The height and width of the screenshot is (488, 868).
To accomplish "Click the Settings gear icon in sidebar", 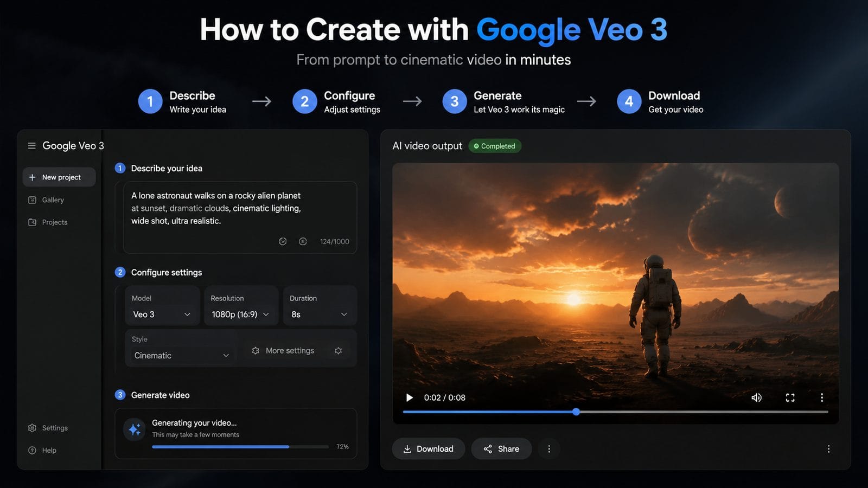I will pos(32,428).
